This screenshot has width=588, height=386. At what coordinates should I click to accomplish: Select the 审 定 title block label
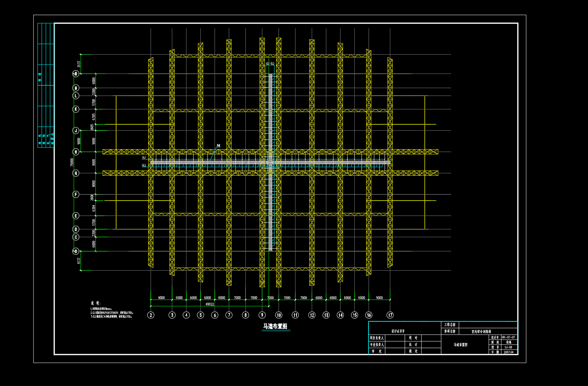pos(377,351)
